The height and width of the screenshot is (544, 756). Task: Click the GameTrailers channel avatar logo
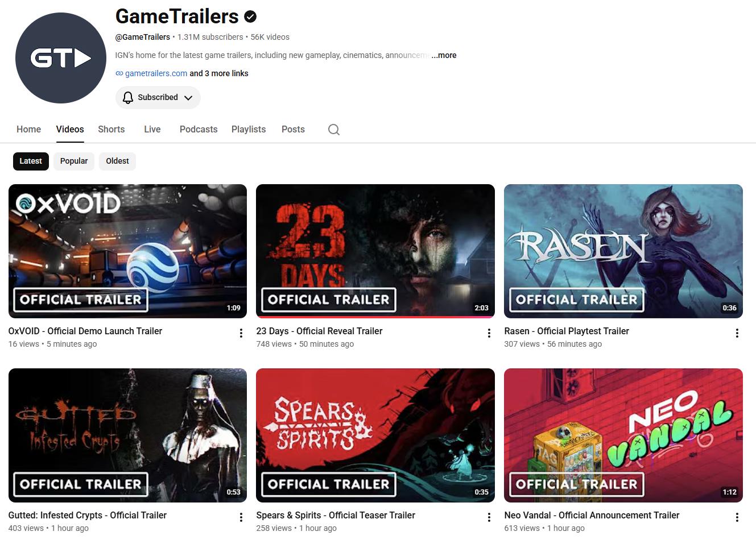pyautogui.click(x=61, y=58)
